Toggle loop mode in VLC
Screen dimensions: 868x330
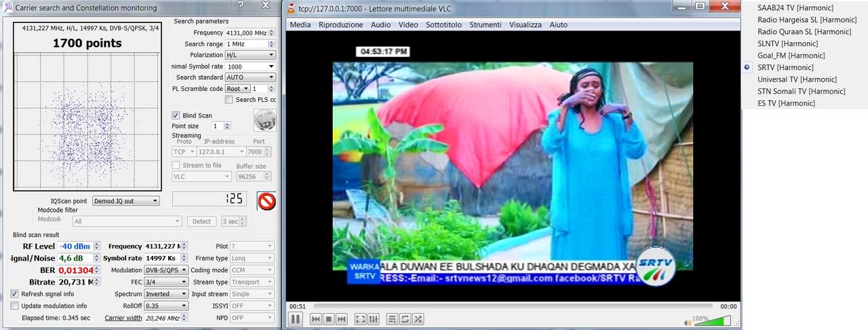405,319
